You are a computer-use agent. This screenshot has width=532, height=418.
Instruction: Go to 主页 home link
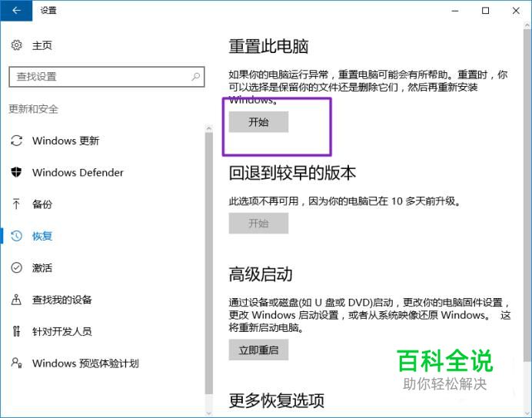coord(42,45)
